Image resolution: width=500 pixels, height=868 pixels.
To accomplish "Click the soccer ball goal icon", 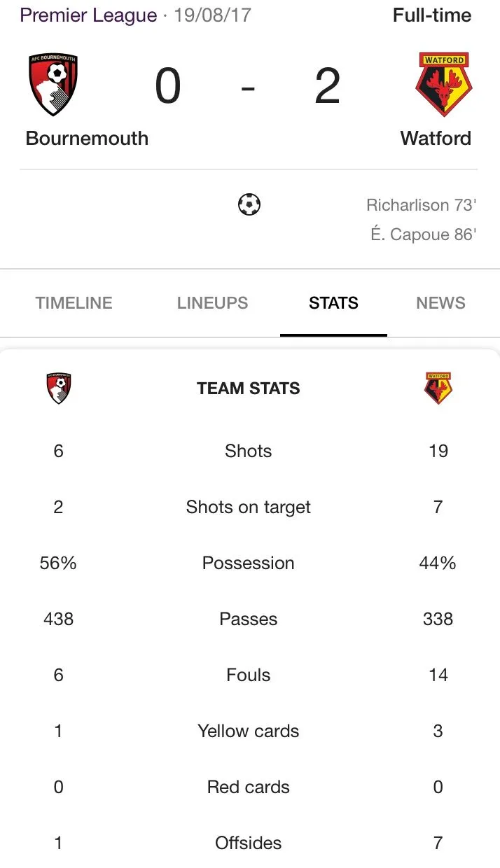I will click(249, 205).
